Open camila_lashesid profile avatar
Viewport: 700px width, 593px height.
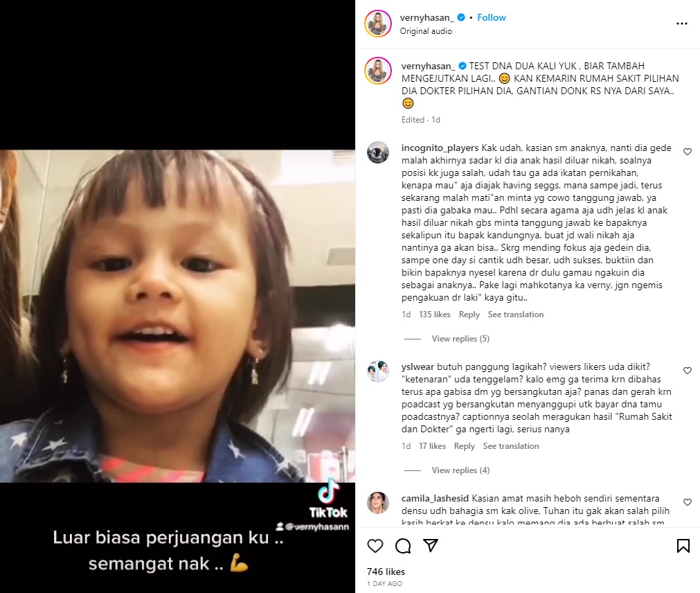pos(378,503)
